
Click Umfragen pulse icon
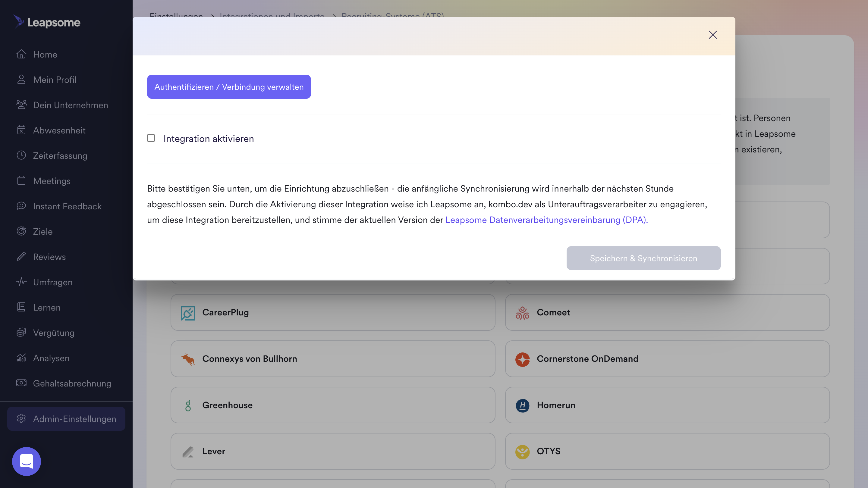coord(21,282)
